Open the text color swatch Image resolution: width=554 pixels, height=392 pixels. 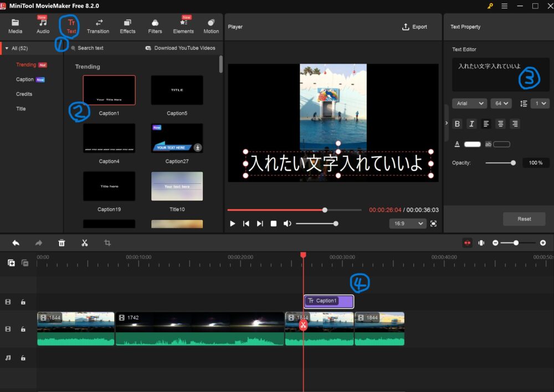click(472, 144)
